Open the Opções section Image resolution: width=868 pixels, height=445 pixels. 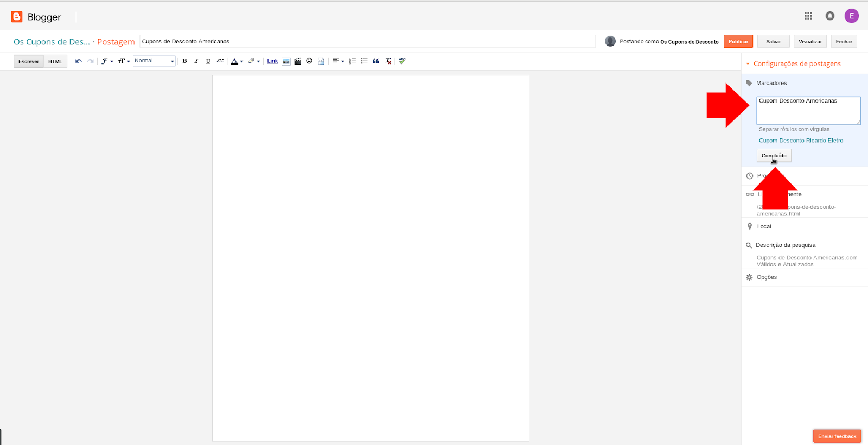[x=767, y=277]
